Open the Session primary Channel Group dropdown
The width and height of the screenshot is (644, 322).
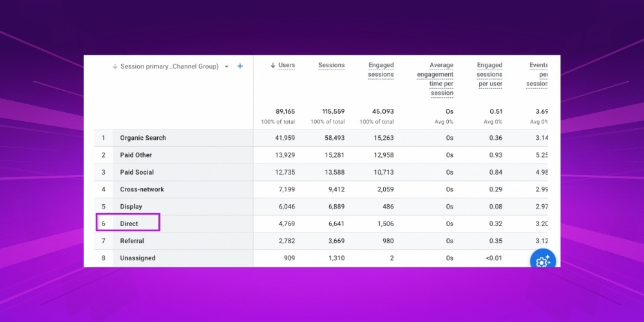[x=227, y=66]
